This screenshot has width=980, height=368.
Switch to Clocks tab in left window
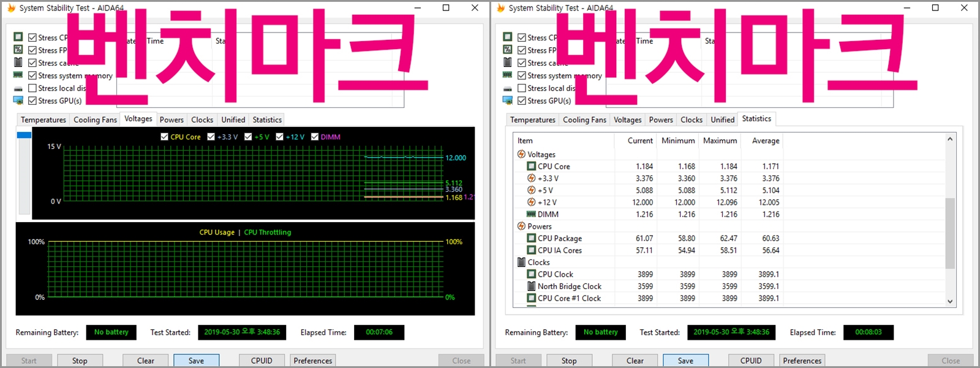point(202,120)
